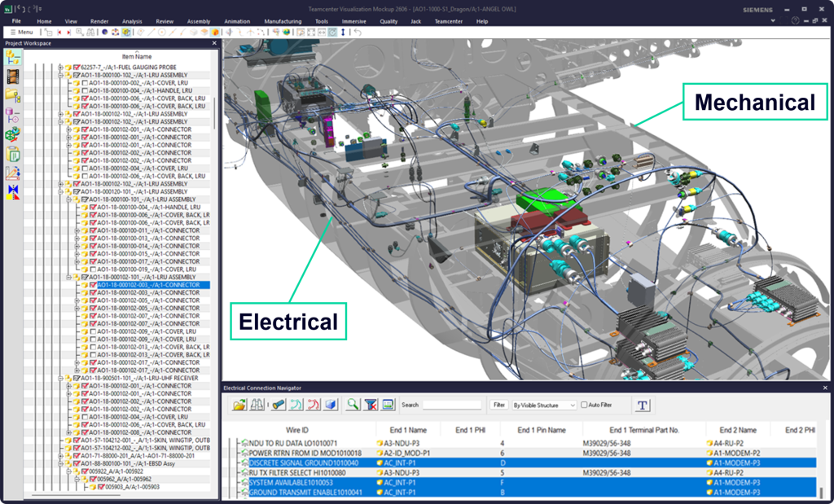Open the film strip animation sidebar icon

click(x=13, y=77)
